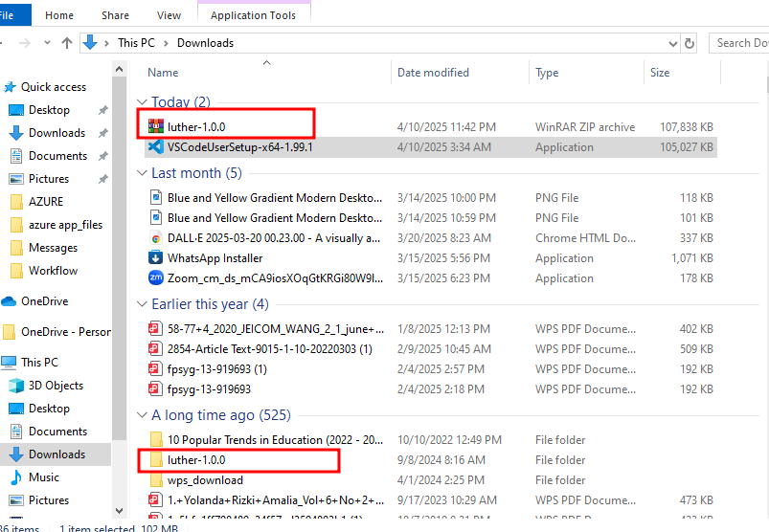This screenshot has width=769, height=532.
Task: Click the VS Code icon of VSCodeUserSetup-x64-1.99.1
Action: [x=156, y=146]
